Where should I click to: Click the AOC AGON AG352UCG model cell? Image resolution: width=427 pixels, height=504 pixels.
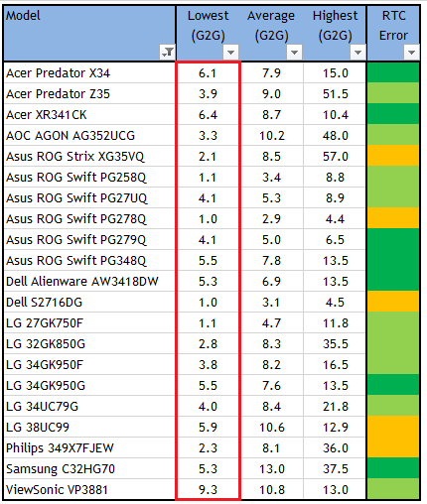point(89,135)
